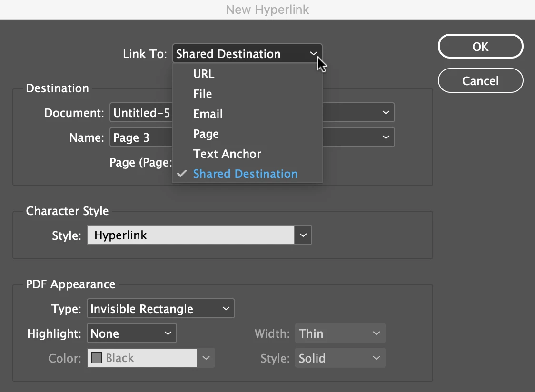Viewport: 535px width, 392px height.
Task: Click the Hyperlink character style field
Action: tap(191, 235)
